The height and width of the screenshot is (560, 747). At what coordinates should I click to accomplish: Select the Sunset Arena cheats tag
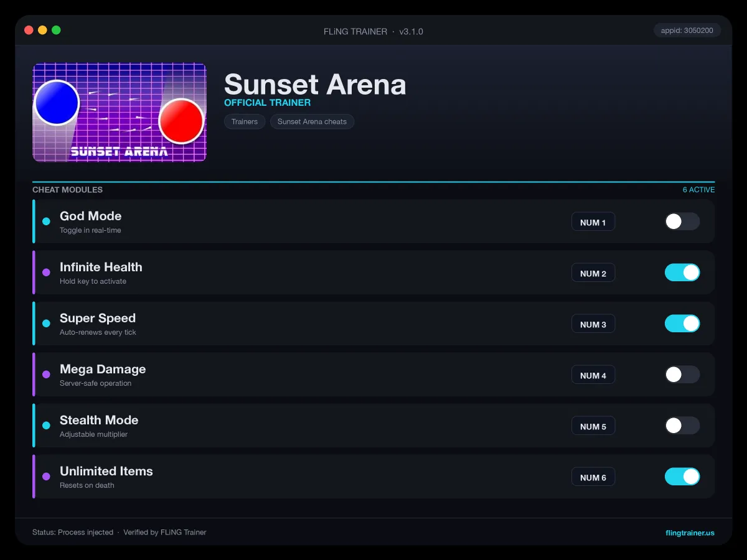point(312,121)
